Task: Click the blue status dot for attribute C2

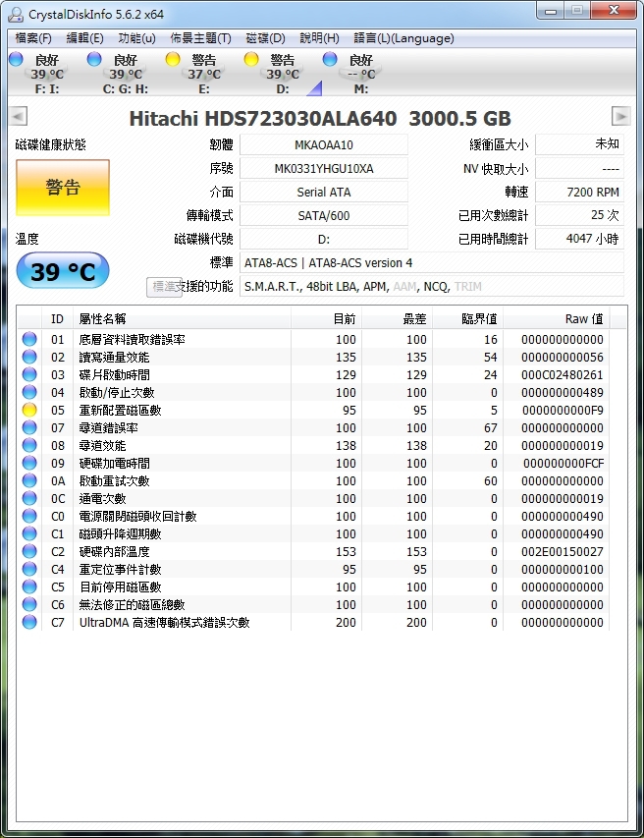Action: pos(29,550)
